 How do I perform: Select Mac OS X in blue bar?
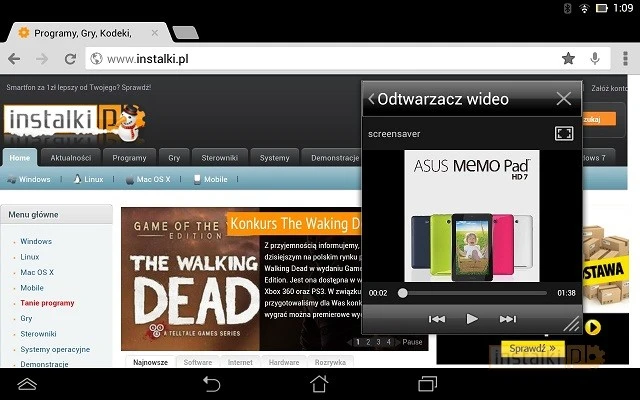pyautogui.click(x=148, y=179)
